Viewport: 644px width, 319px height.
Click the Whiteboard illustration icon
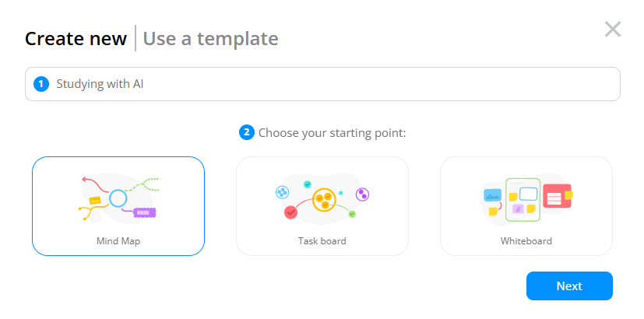click(x=526, y=199)
